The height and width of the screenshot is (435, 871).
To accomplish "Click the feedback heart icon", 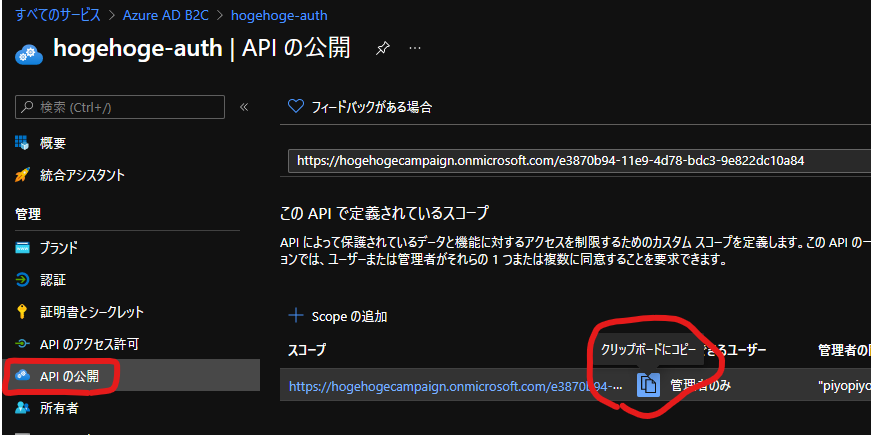I will point(296,106).
